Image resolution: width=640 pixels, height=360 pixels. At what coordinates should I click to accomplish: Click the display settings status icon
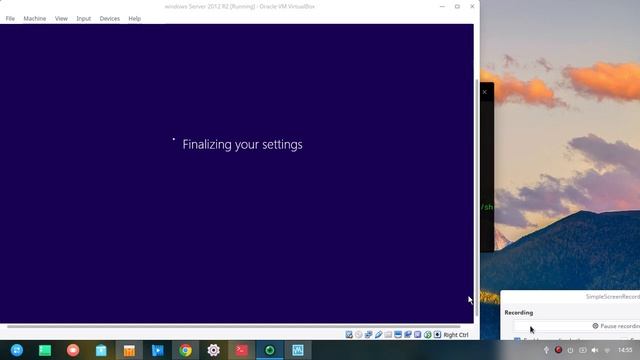coord(398,335)
